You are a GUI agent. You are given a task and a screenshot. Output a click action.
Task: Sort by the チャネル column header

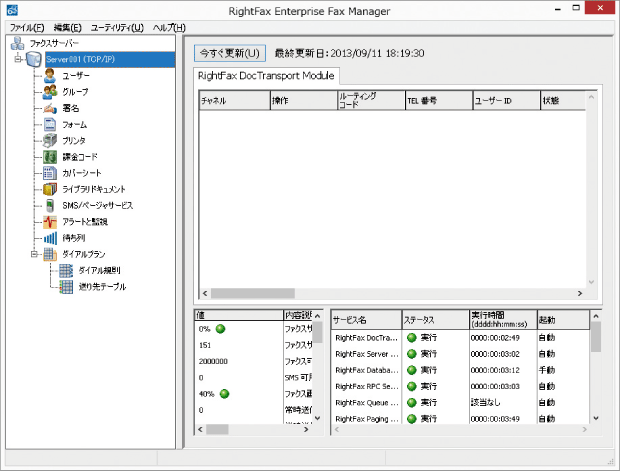tap(234, 100)
